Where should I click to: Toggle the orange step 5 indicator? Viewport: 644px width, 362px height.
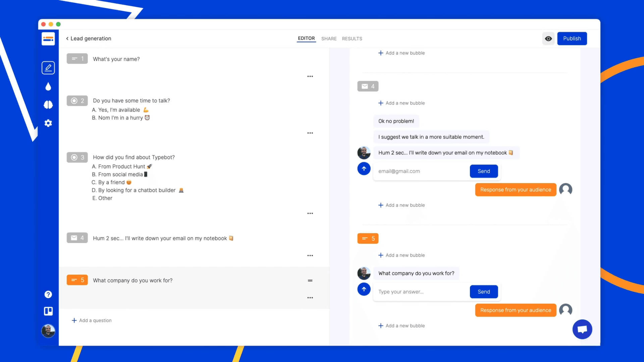pyautogui.click(x=77, y=280)
